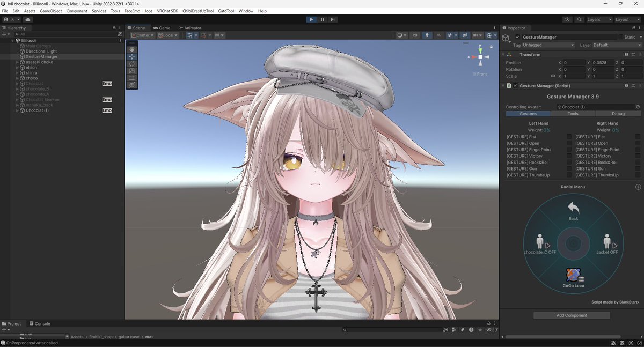
Task: Select GoGo Loco radial menu item
Action: [x=573, y=278]
